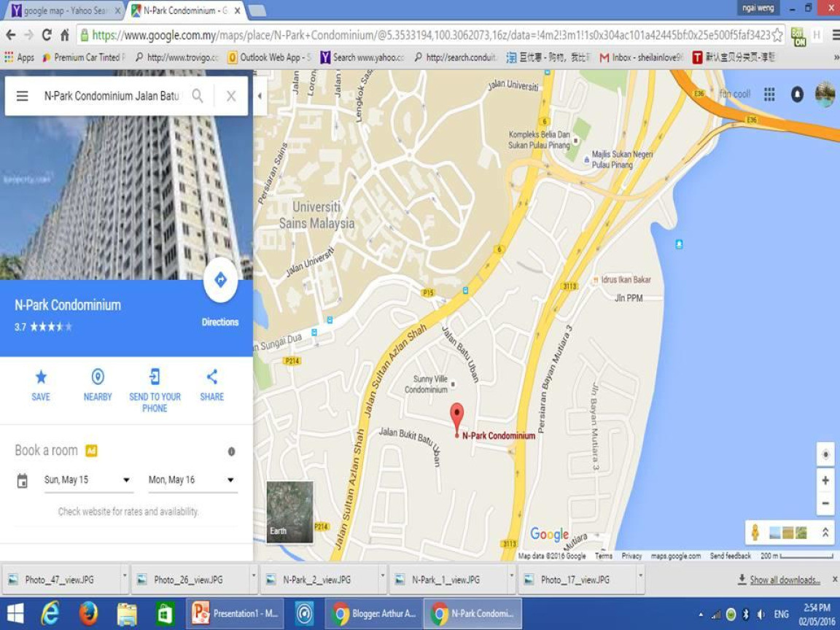Click Send feedback link on map
The width and height of the screenshot is (840, 630).
click(x=730, y=556)
